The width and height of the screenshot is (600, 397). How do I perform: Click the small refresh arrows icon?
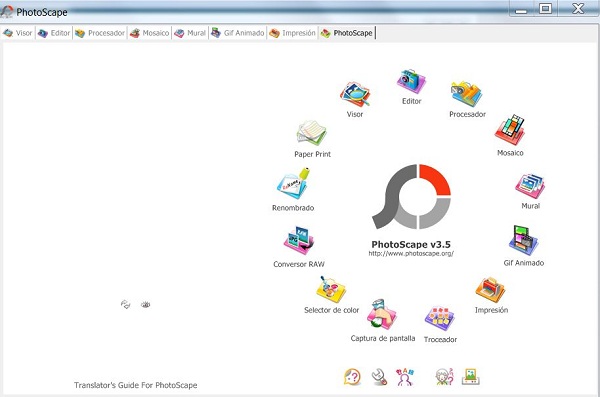click(126, 305)
